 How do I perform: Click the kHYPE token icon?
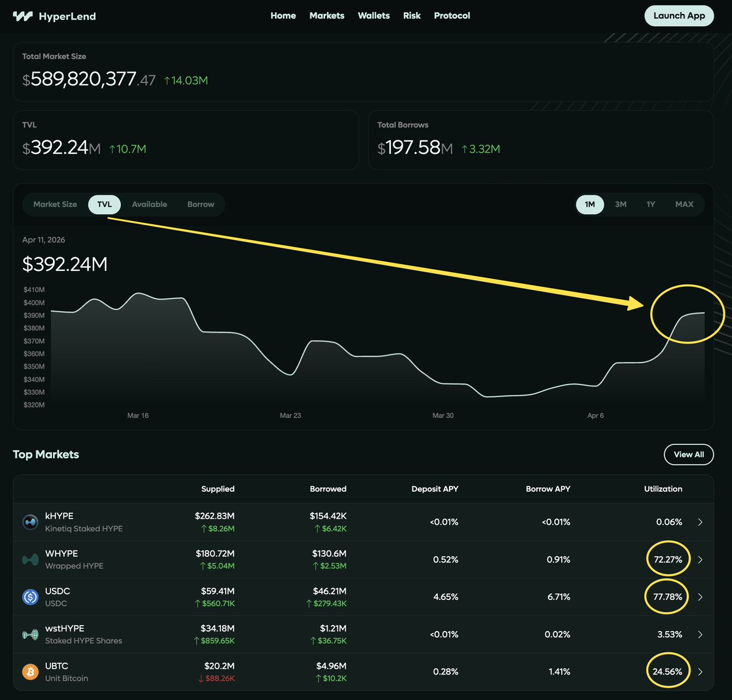pos(30,522)
